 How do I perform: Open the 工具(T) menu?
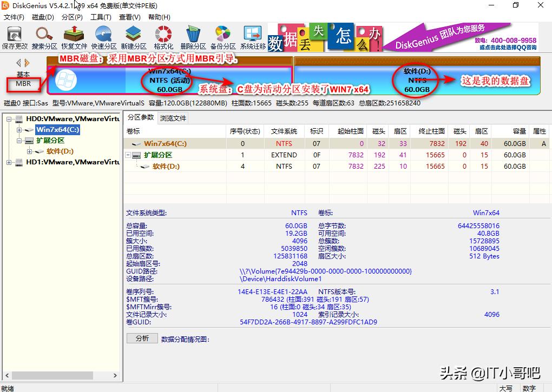point(99,17)
